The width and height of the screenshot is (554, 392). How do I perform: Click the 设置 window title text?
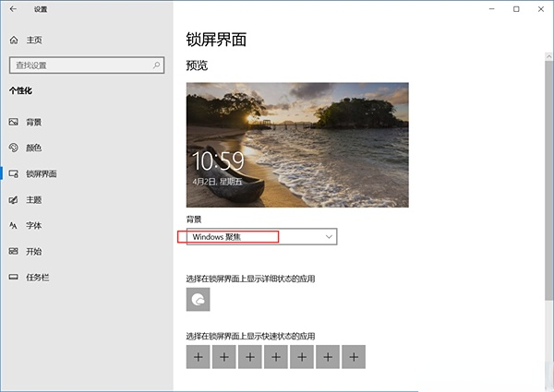pos(41,9)
